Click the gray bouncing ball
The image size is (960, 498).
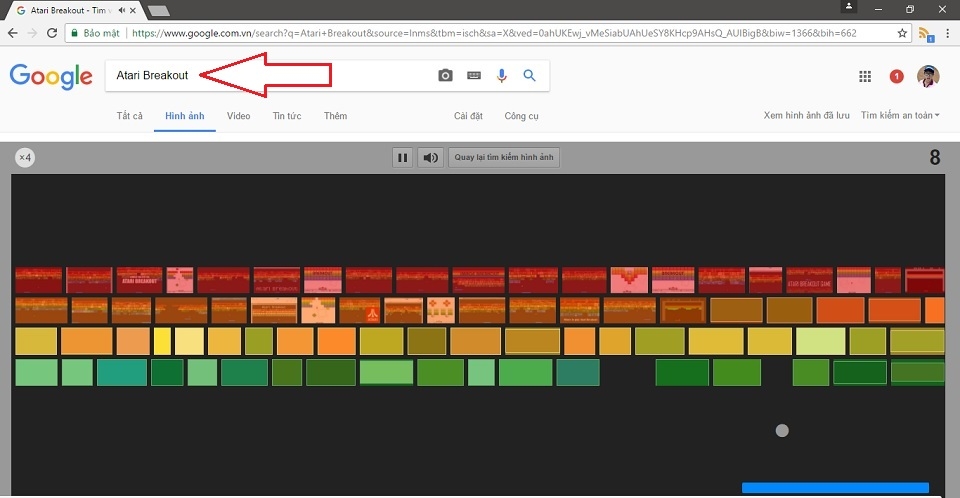[x=782, y=431]
